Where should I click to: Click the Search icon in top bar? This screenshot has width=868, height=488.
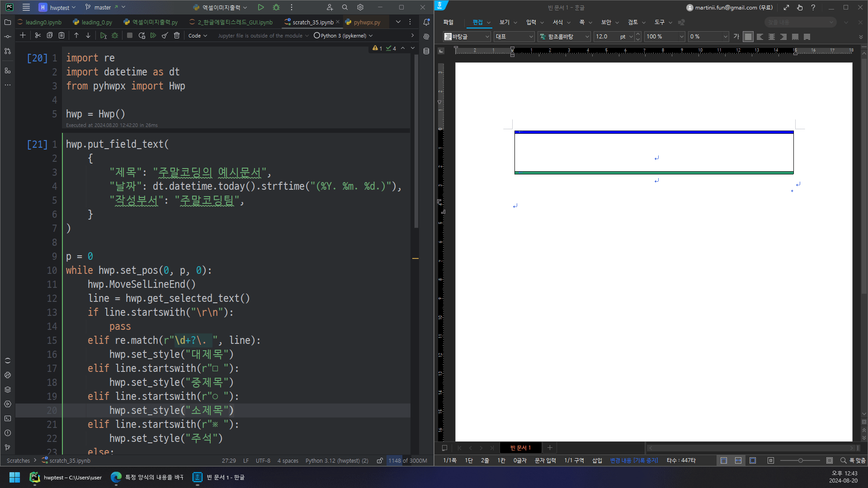click(344, 7)
